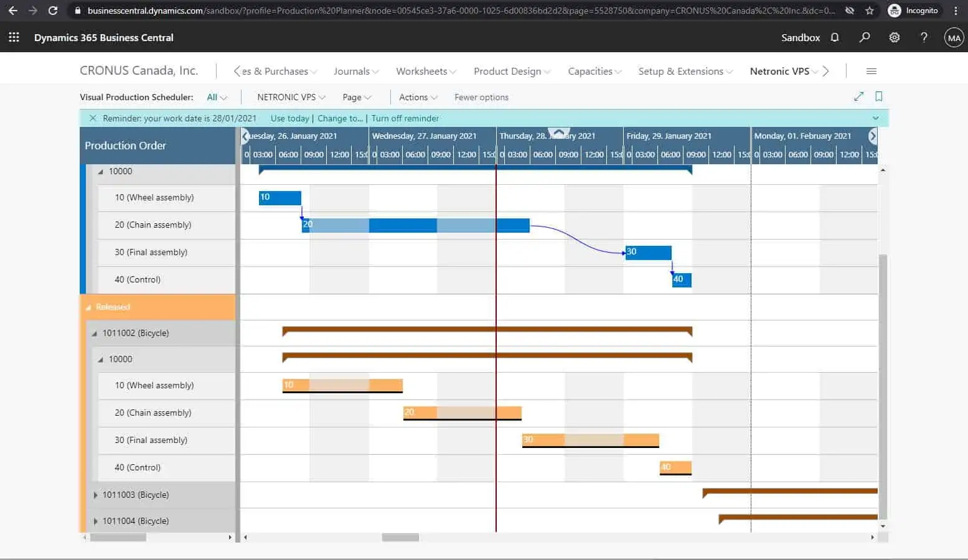Open the Incognito profile indicator

[x=913, y=11]
